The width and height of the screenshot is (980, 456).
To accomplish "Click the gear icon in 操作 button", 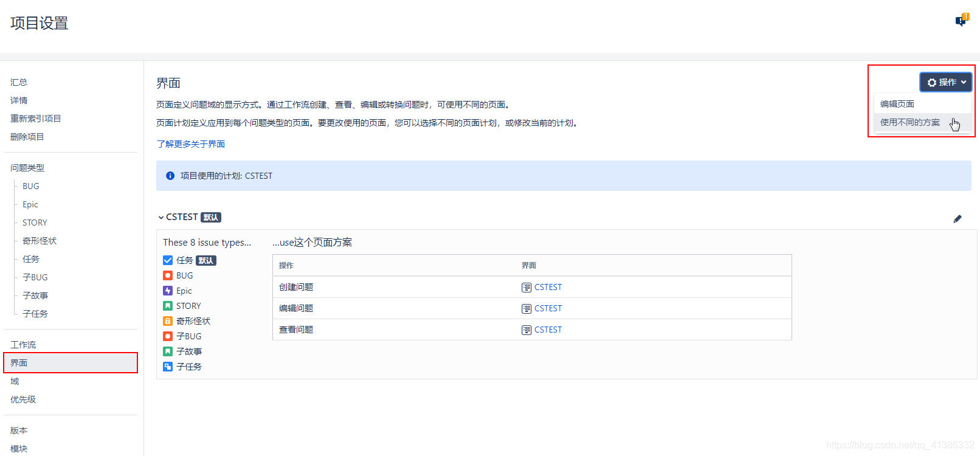I will pyautogui.click(x=932, y=82).
